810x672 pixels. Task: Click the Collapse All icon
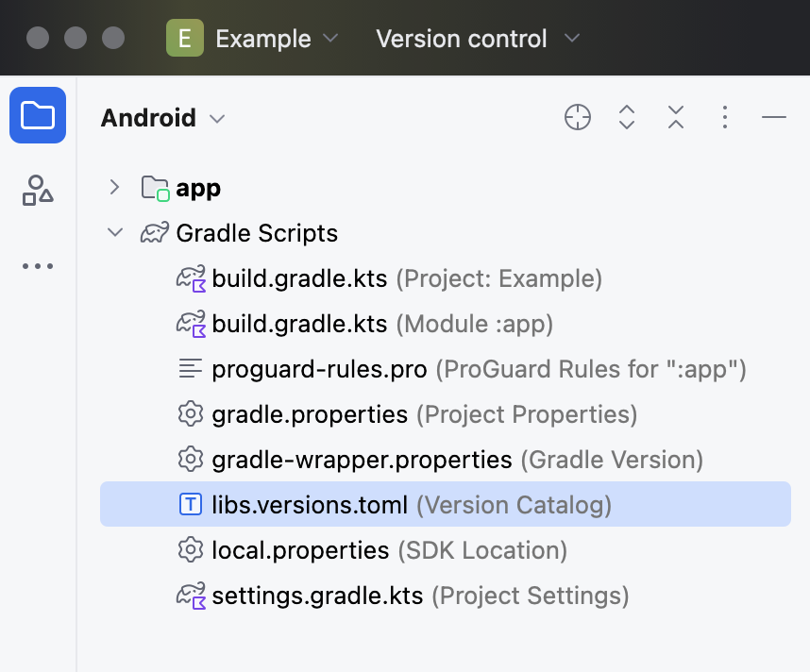point(676,117)
